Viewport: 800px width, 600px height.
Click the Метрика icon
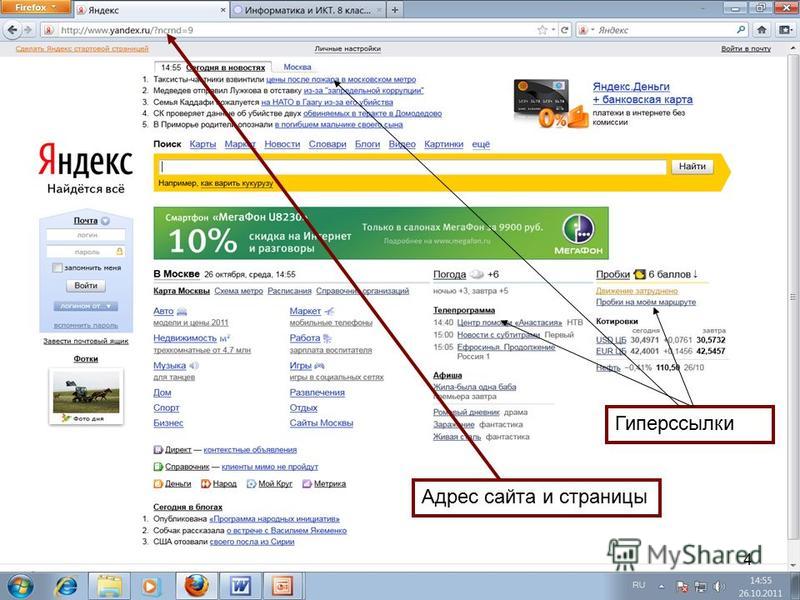307,484
